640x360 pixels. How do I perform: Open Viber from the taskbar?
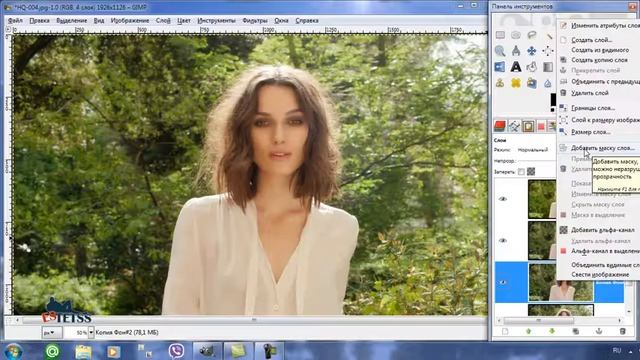[176, 351]
